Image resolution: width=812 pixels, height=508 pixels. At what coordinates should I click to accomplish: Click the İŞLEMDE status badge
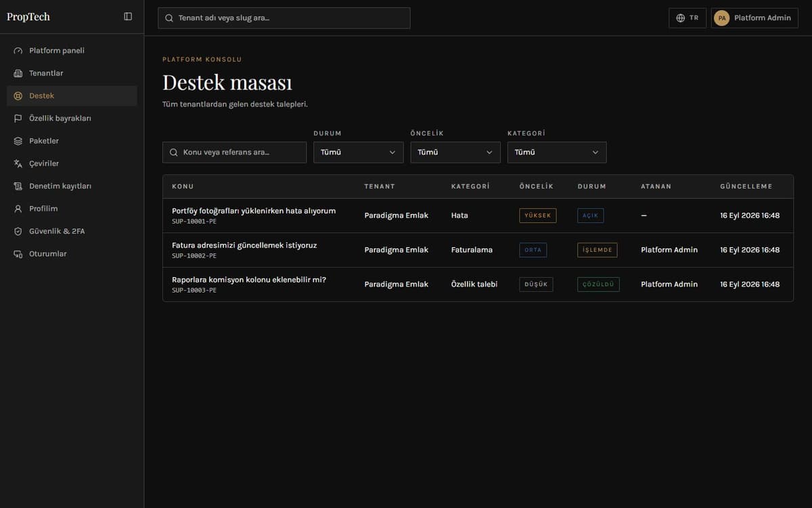tap(597, 250)
